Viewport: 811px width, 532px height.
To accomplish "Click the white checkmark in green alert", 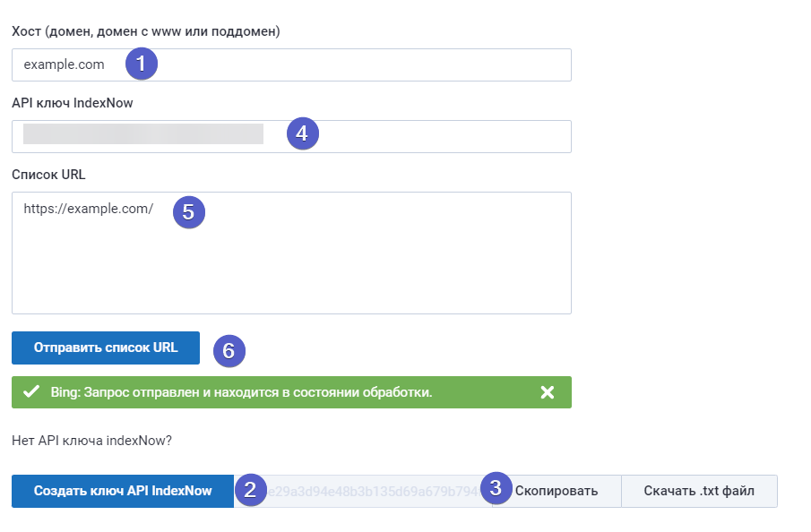I will (31, 391).
